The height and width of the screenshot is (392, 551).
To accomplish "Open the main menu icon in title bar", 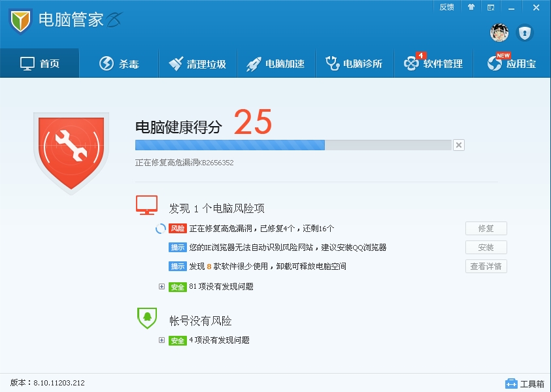I will [491, 7].
